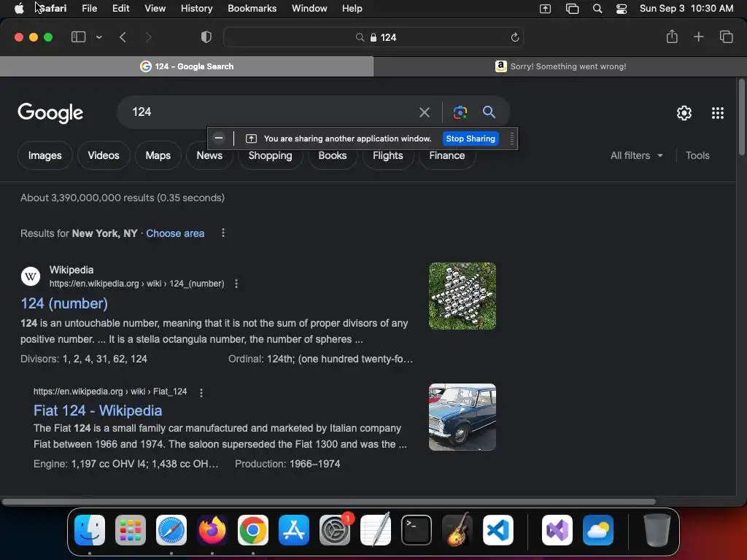747x560 pixels.
Task: Filter results by Finance
Action: (446, 155)
